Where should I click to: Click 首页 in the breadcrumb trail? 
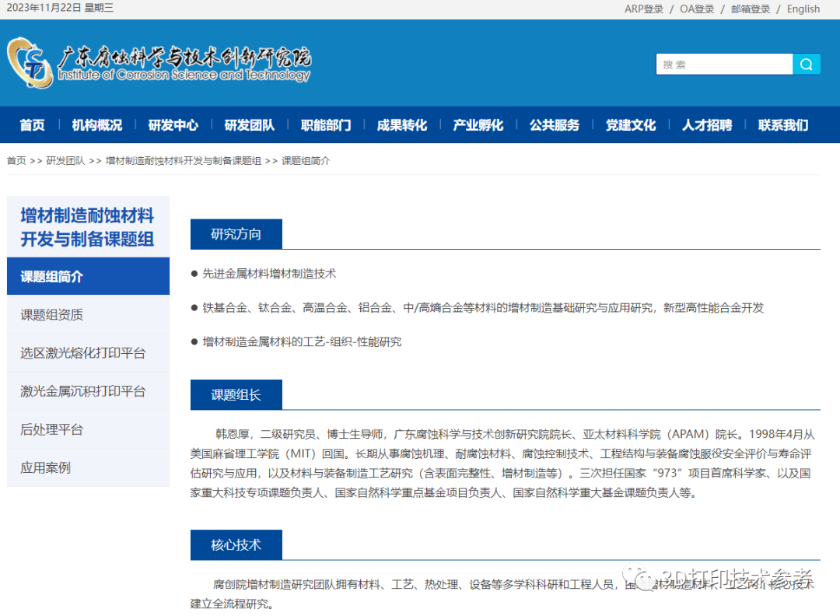coord(16,161)
